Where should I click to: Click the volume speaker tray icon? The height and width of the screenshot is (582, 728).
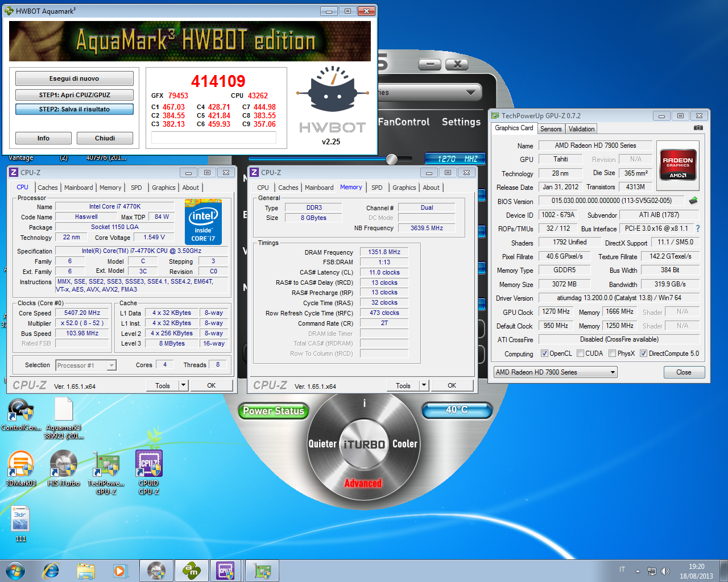click(x=666, y=571)
